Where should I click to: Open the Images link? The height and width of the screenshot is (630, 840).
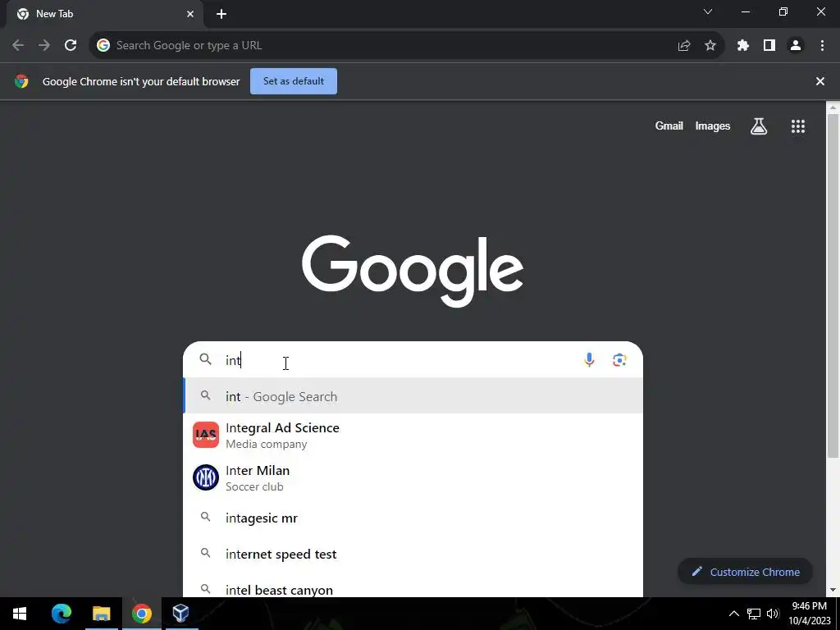click(713, 126)
